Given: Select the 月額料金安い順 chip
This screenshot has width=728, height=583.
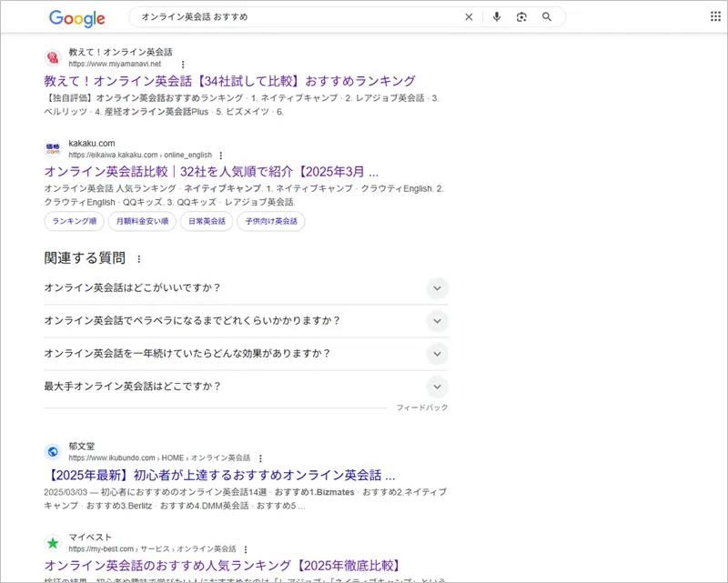Looking at the screenshot, I should click(141, 221).
